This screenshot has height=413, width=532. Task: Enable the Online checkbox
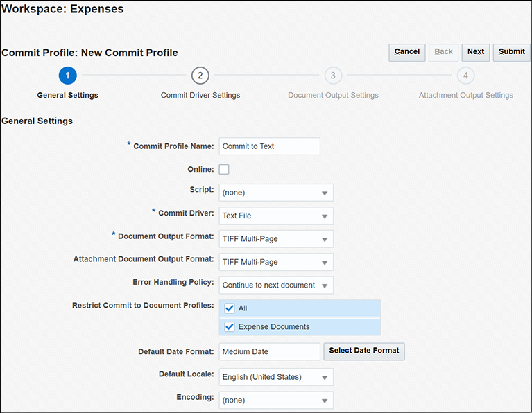click(x=224, y=169)
